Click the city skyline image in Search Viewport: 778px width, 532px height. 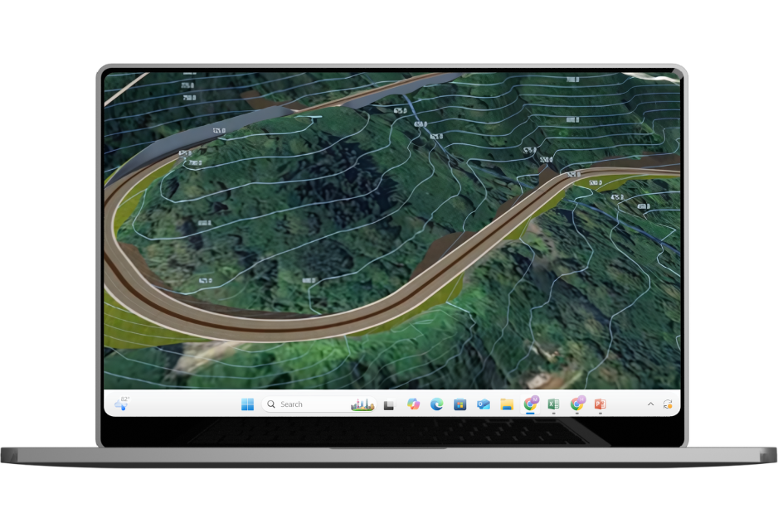click(362, 404)
